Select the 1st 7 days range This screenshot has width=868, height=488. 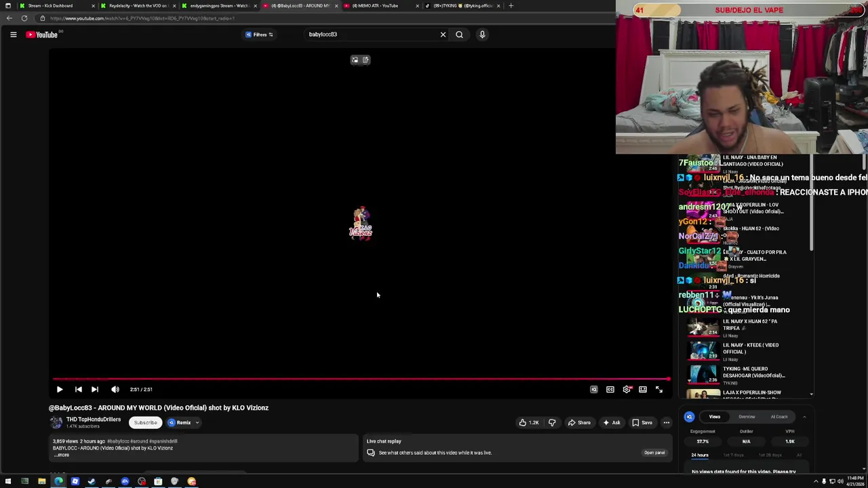pos(733,455)
